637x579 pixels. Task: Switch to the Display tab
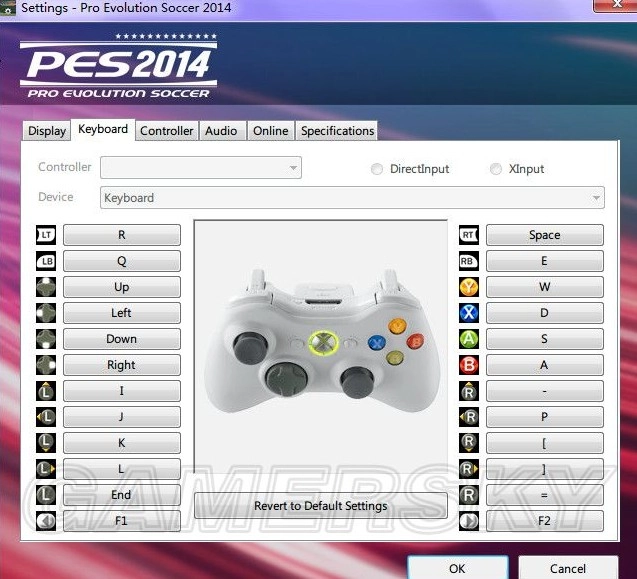coord(47,131)
